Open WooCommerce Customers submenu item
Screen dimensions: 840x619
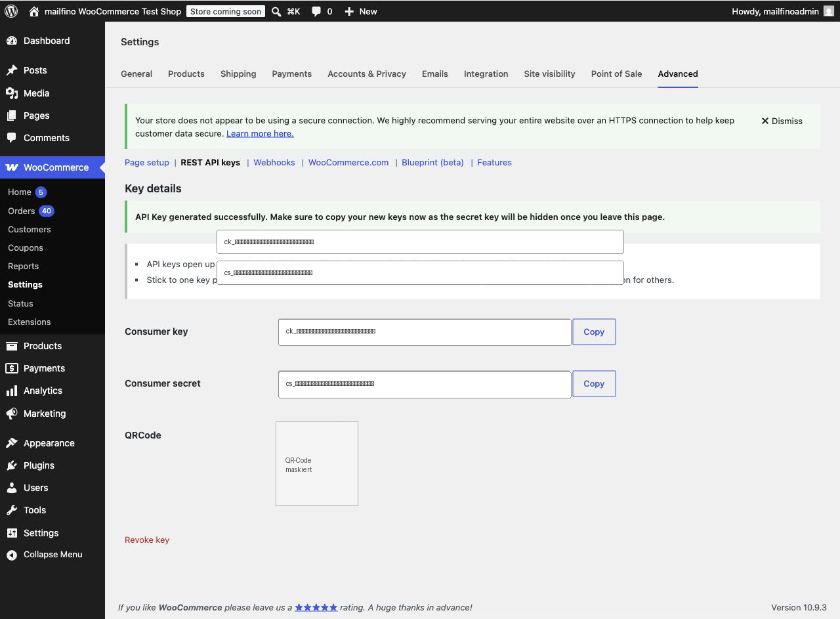(x=30, y=229)
